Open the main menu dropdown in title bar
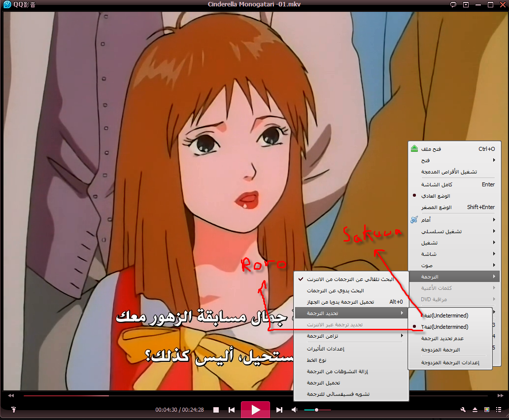 [466, 4]
